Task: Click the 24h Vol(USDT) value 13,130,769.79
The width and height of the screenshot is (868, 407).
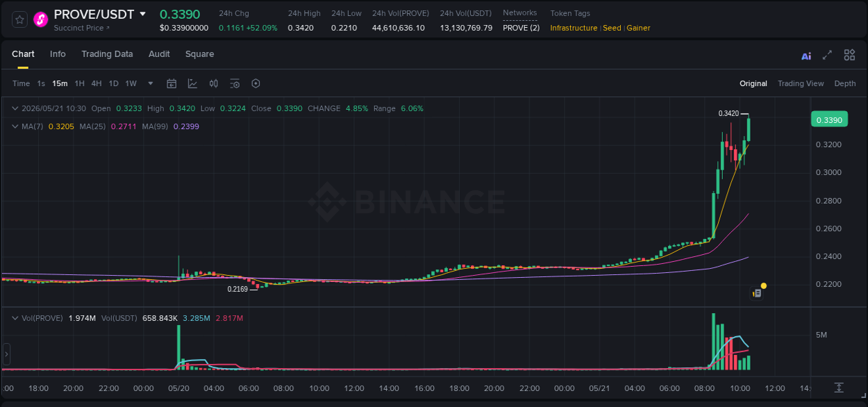Action: (x=466, y=28)
